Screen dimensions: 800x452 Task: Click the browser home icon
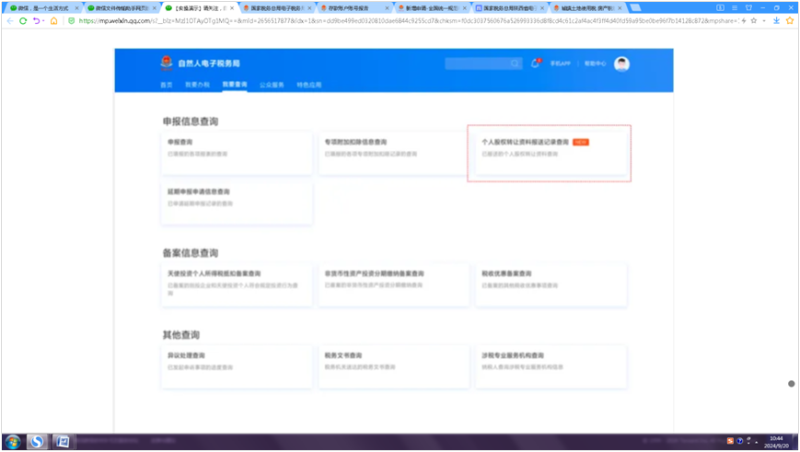click(52, 20)
